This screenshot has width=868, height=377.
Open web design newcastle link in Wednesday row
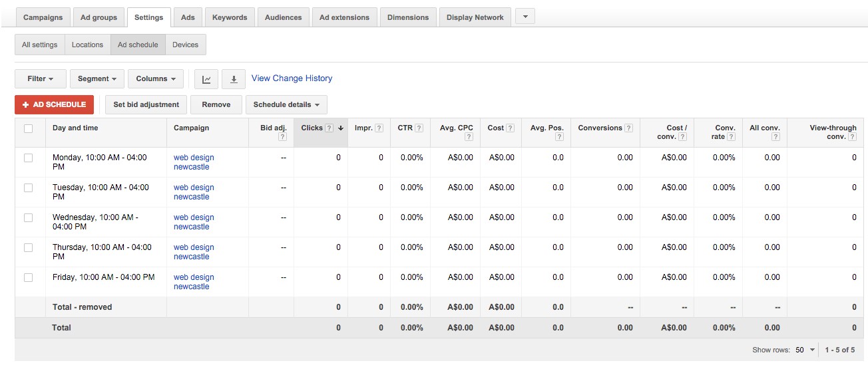click(194, 222)
